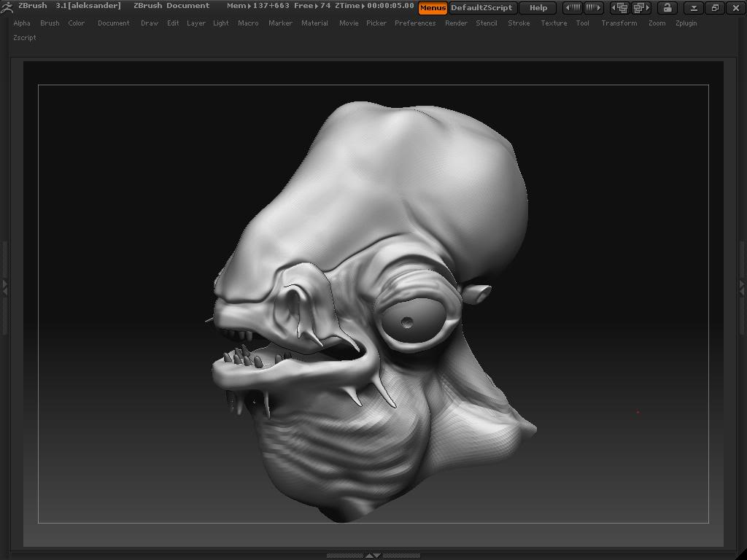Open the Zplugin menu
Viewport: 747px width, 560px height.
pos(686,23)
